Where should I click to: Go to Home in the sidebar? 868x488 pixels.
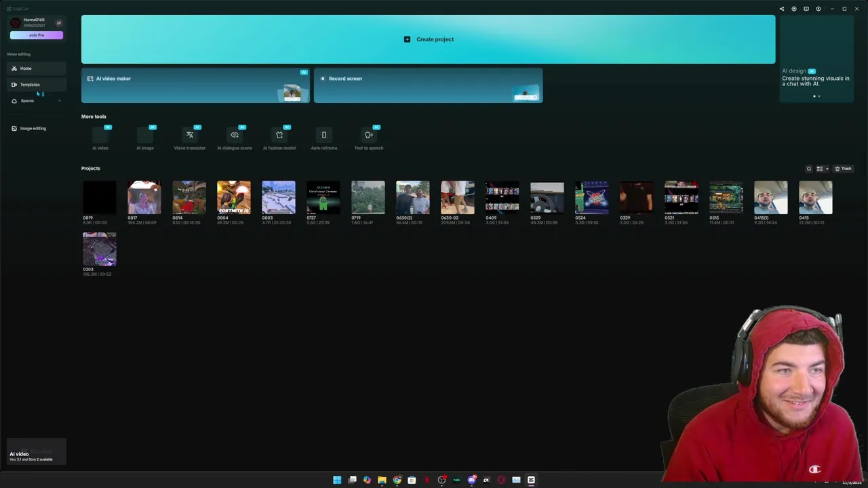(x=37, y=68)
